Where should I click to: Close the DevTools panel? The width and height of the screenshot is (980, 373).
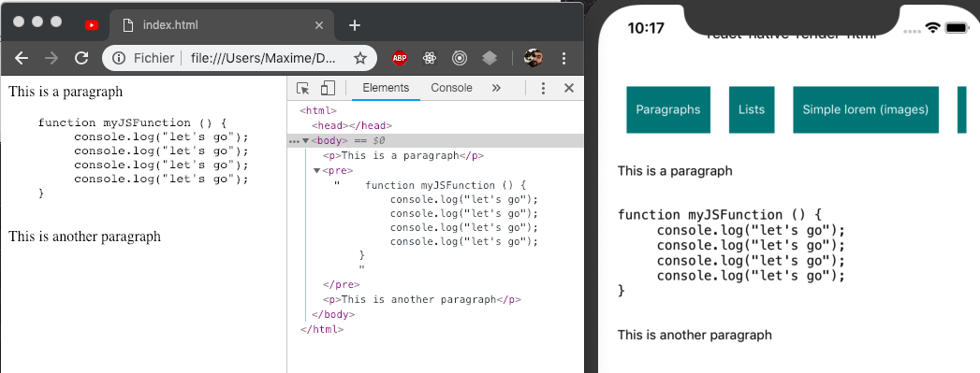(x=569, y=88)
